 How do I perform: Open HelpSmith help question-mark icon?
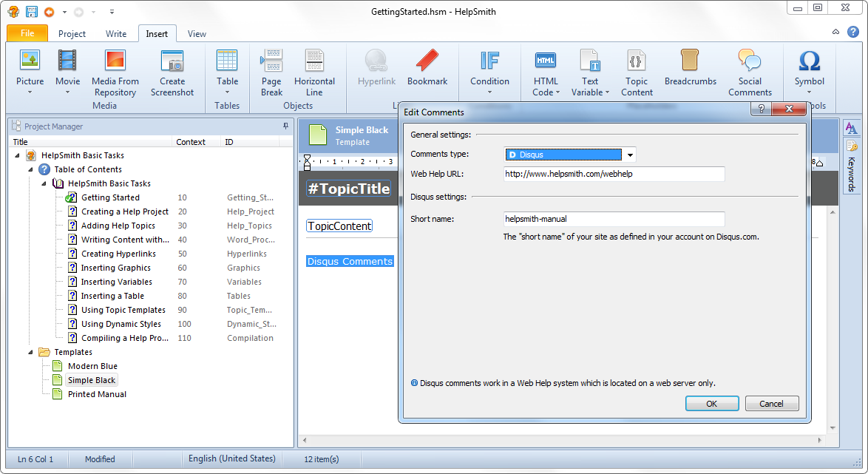(x=853, y=32)
